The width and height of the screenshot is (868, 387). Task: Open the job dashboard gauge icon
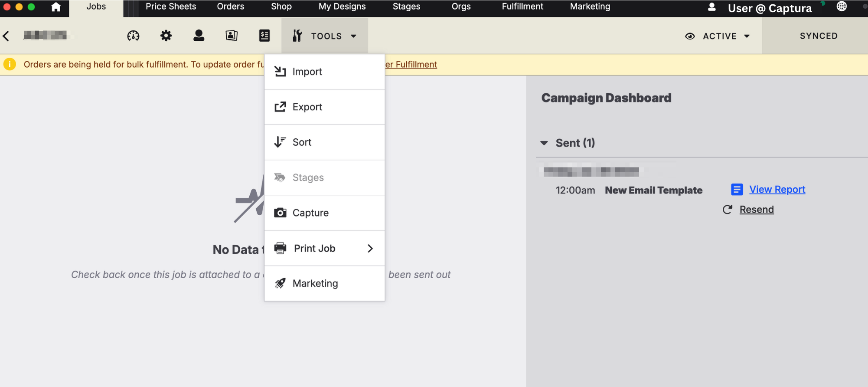(x=133, y=36)
